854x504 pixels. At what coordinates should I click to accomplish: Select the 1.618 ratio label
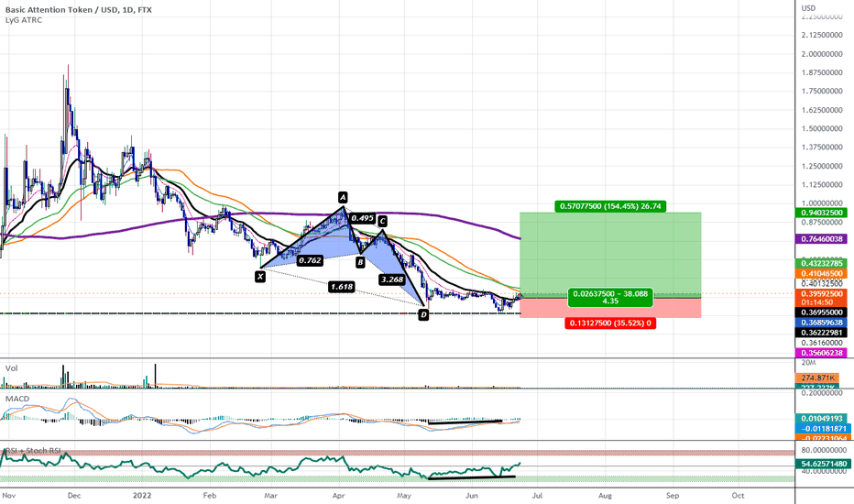[342, 287]
